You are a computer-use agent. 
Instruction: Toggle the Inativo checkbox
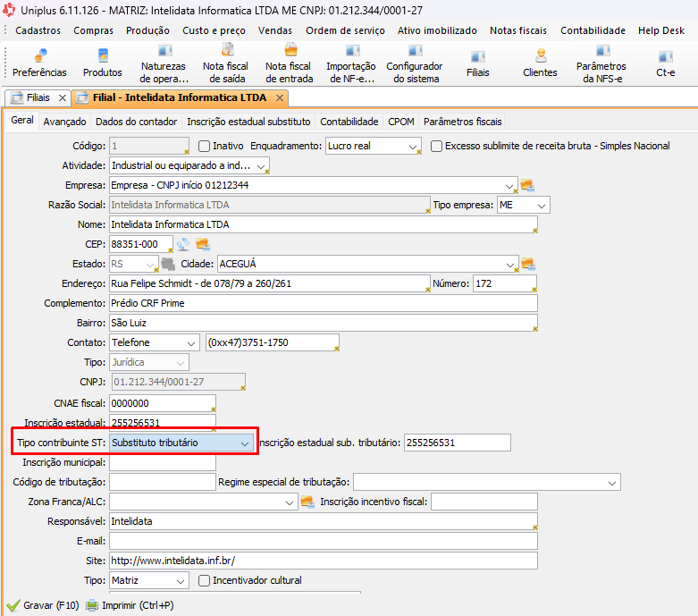click(x=204, y=146)
